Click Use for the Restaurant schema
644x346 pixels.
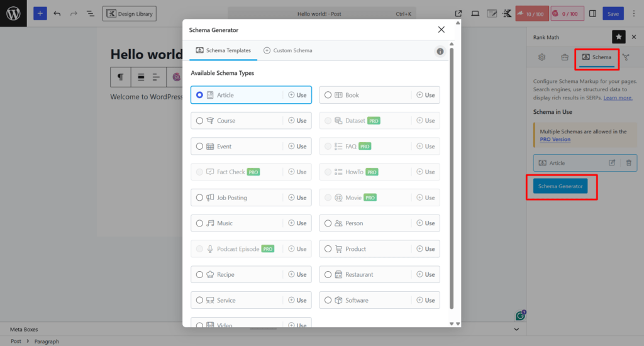coord(426,274)
